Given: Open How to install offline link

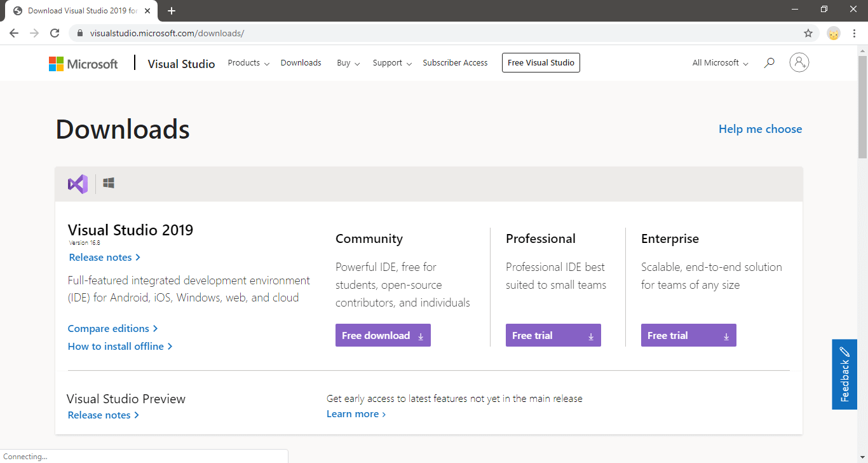Looking at the screenshot, I should pos(120,347).
